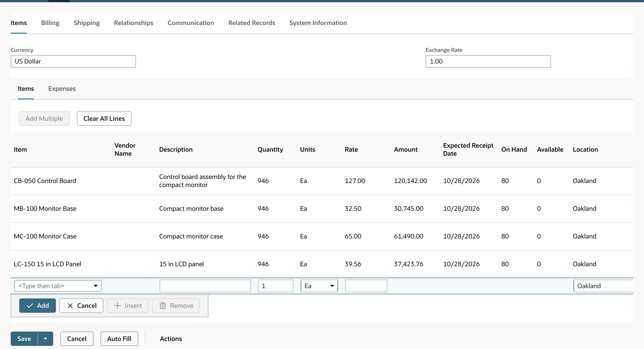Open the Related Records tab
Viewport: 644px width, 349px height.
(252, 23)
